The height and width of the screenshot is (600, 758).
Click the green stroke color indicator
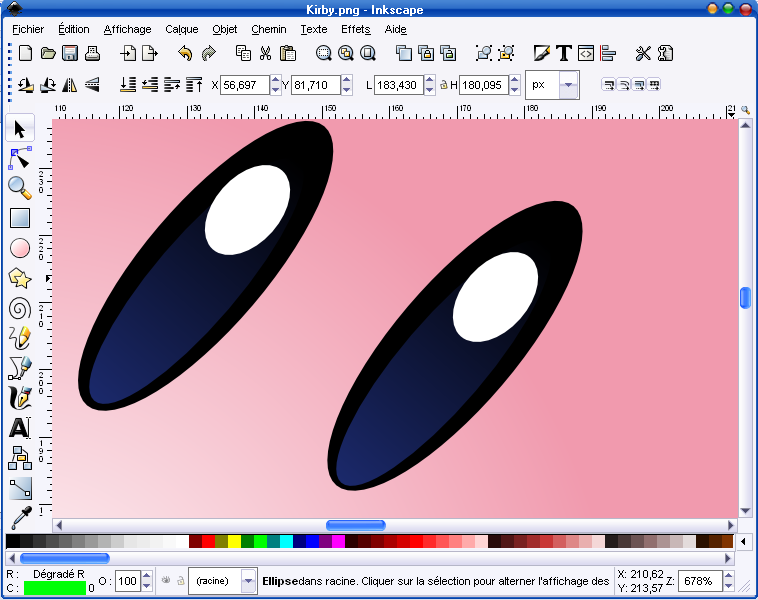pyautogui.click(x=55, y=588)
